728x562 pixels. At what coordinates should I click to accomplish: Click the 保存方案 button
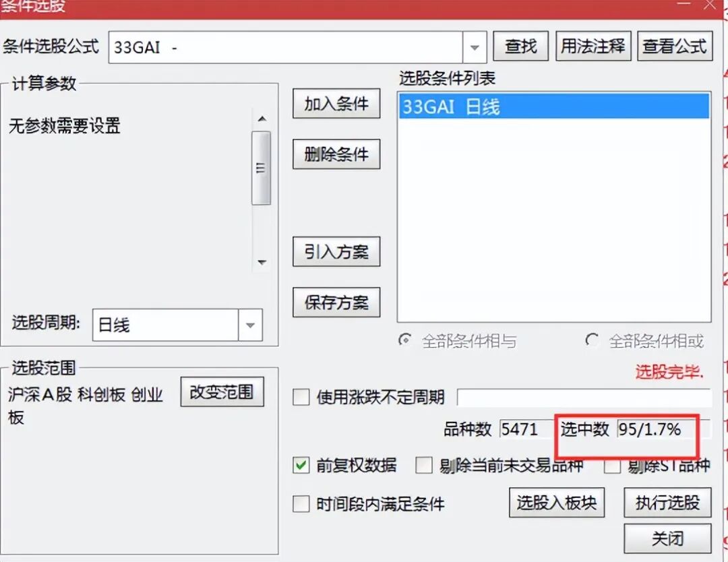click(x=336, y=303)
